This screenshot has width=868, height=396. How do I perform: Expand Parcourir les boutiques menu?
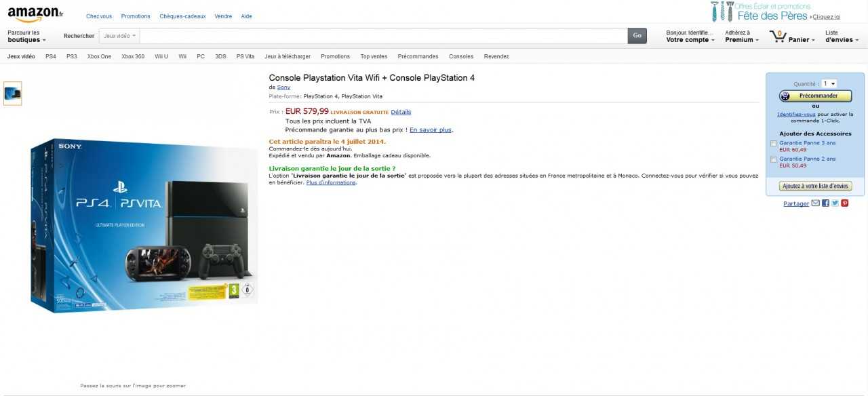click(26, 37)
